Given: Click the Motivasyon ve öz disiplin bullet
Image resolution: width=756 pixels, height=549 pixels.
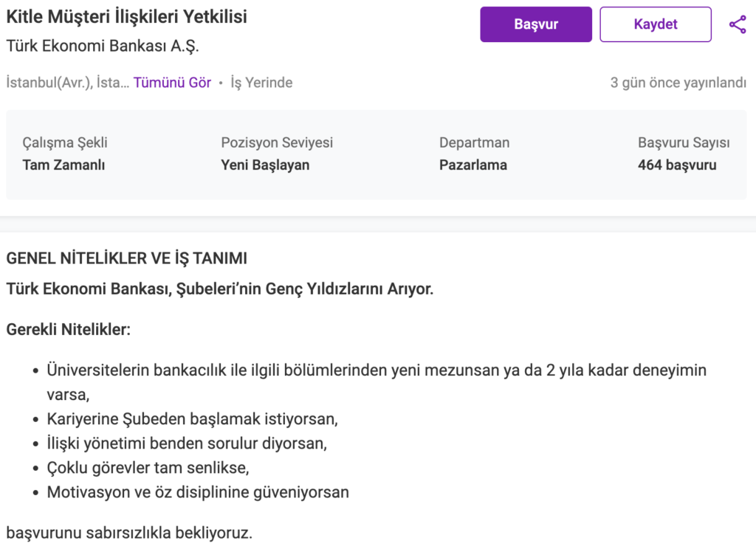Looking at the screenshot, I should (198, 492).
